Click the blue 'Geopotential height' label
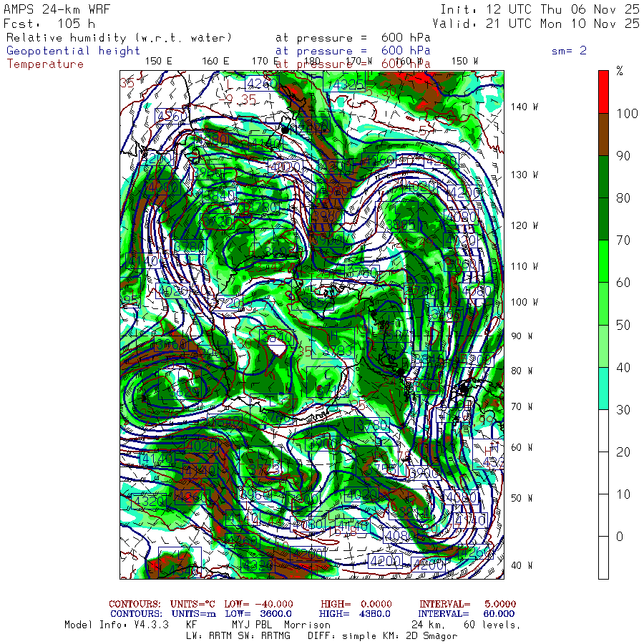 point(73,51)
